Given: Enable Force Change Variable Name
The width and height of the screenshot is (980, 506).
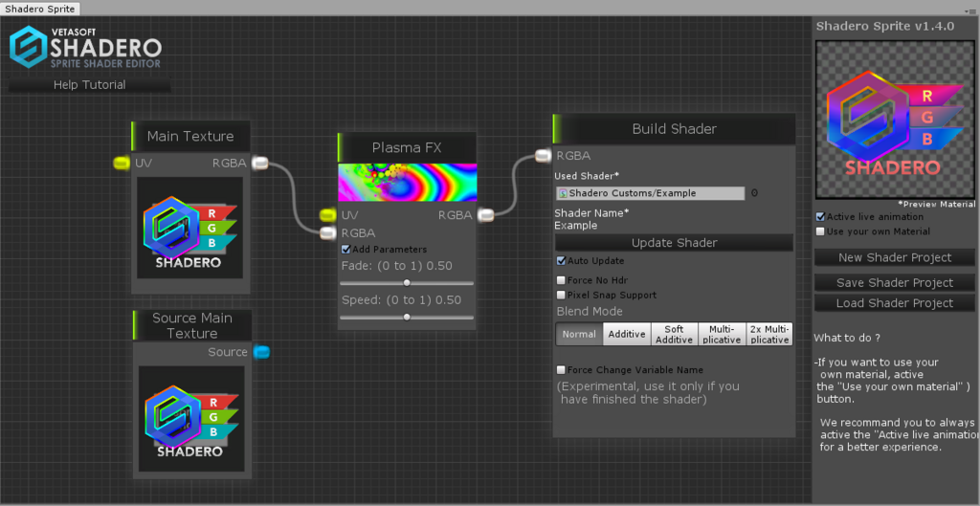Looking at the screenshot, I should click(x=561, y=370).
